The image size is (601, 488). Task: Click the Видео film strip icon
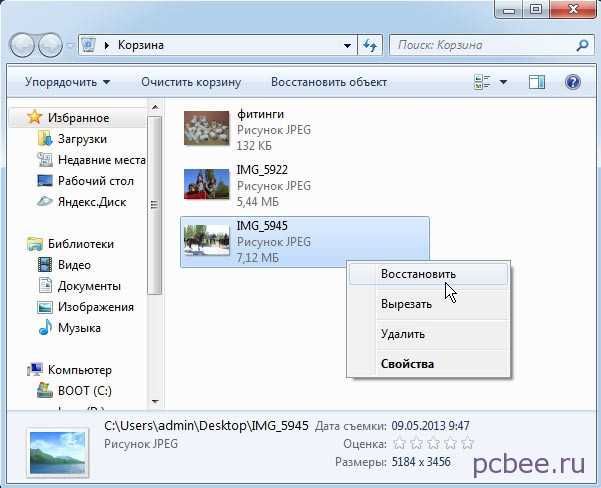(45, 265)
